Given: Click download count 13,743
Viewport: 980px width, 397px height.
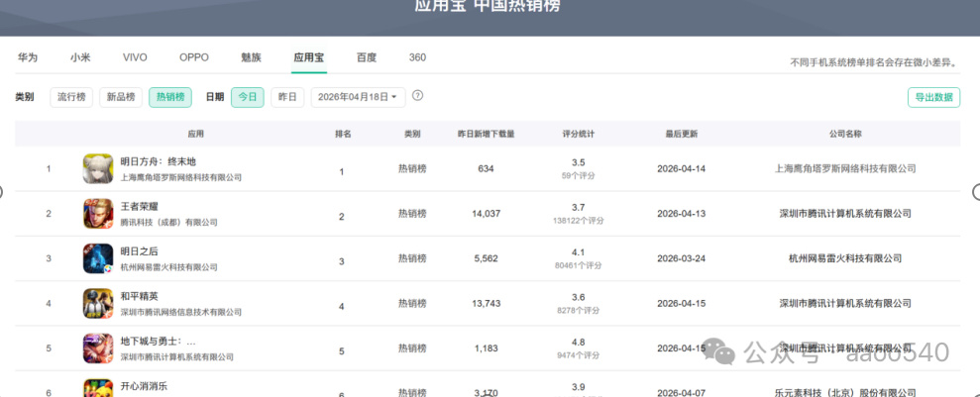Looking at the screenshot, I should click(x=486, y=303).
